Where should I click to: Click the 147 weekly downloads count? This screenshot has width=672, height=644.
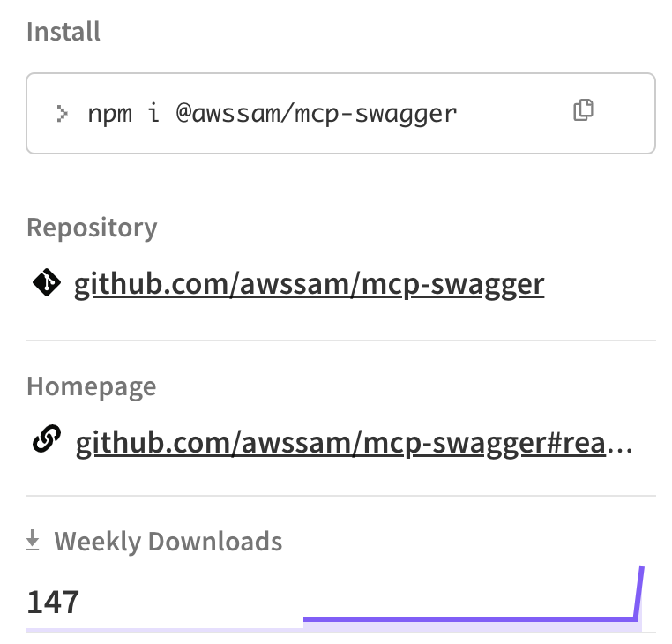tap(53, 602)
